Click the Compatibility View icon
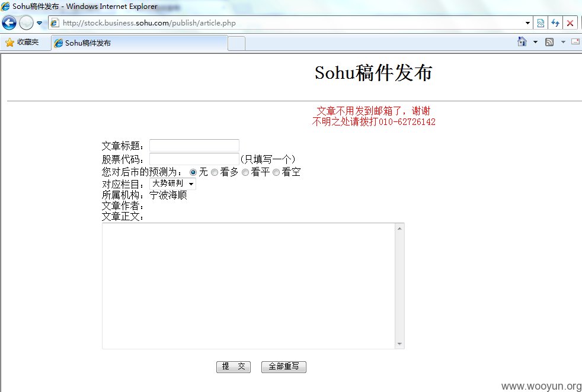Image resolution: width=582 pixels, height=392 pixels. pyautogui.click(x=541, y=23)
